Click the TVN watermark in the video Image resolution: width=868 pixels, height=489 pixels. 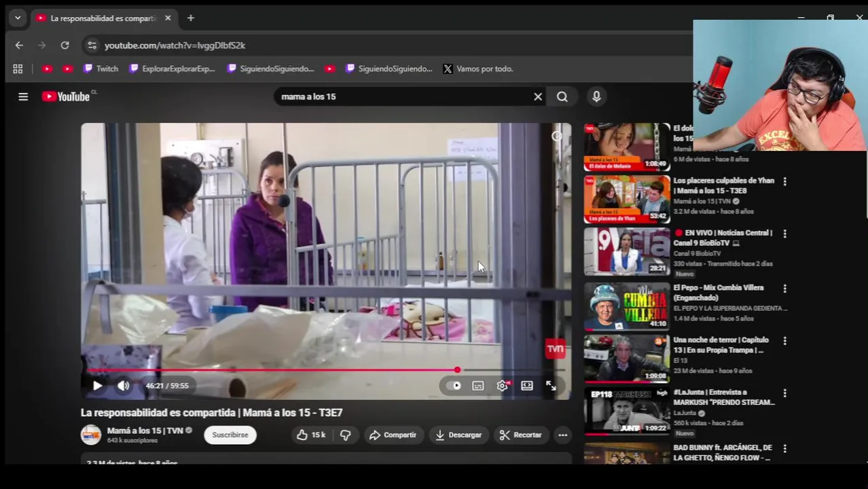(555, 349)
